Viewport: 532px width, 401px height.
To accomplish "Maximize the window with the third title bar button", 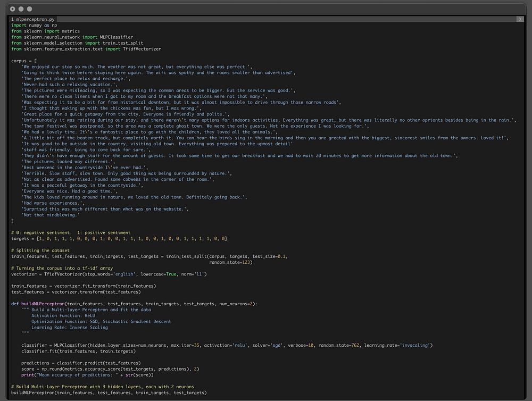I will tap(29, 9).
